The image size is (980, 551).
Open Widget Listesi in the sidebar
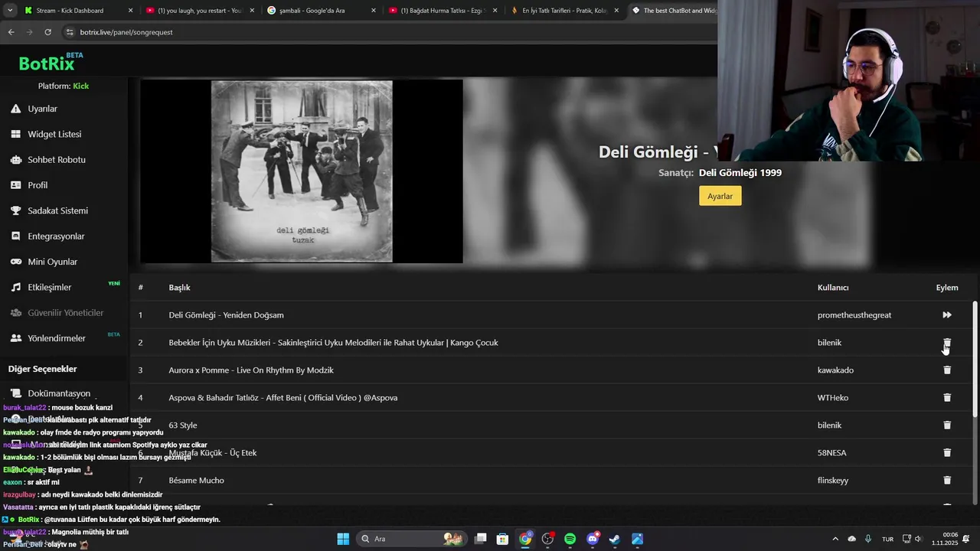54,134
